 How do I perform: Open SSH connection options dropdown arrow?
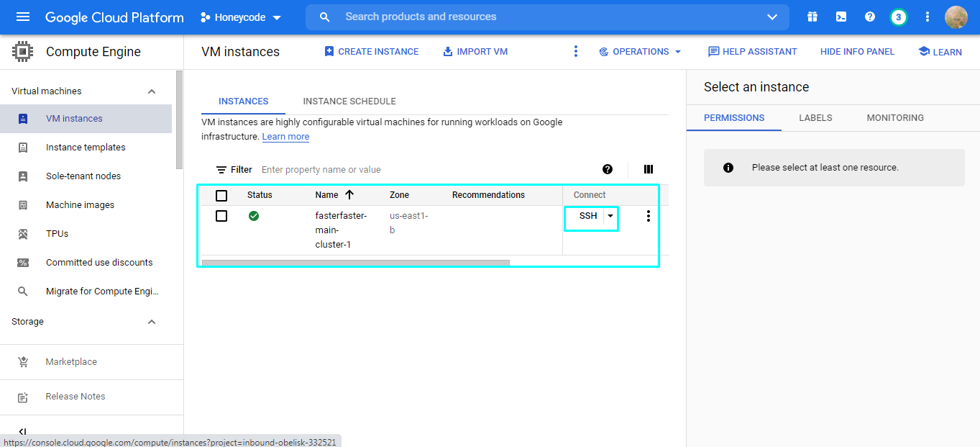[x=610, y=216]
